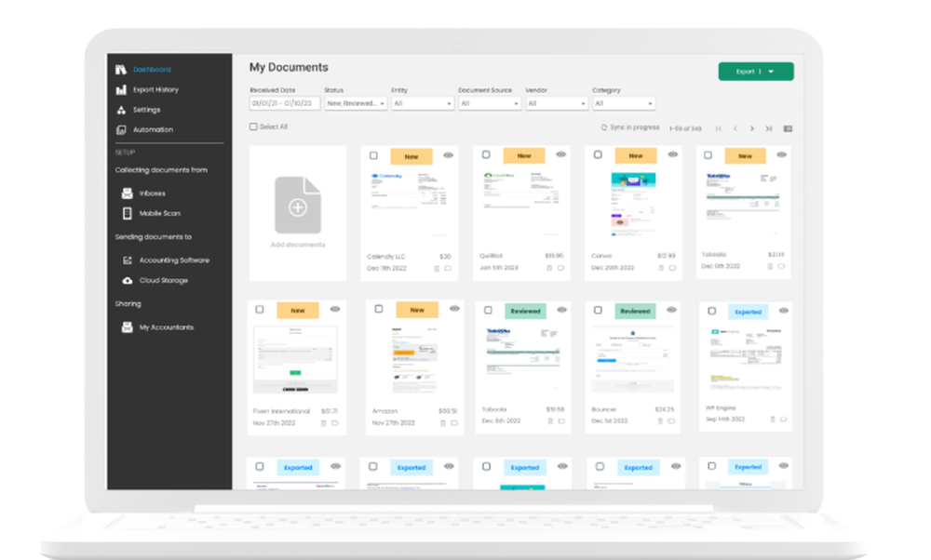Open Export History in the sidebar

(155, 89)
